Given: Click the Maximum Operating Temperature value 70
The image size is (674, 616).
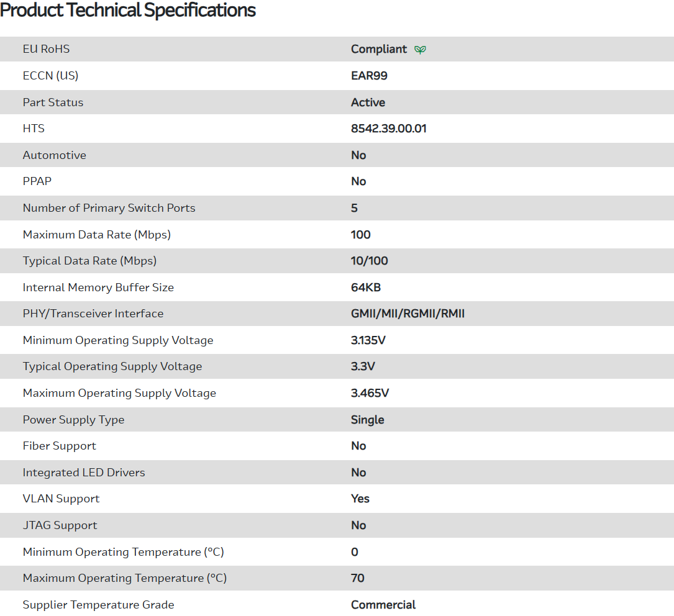Looking at the screenshot, I should [x=357, y=578].
